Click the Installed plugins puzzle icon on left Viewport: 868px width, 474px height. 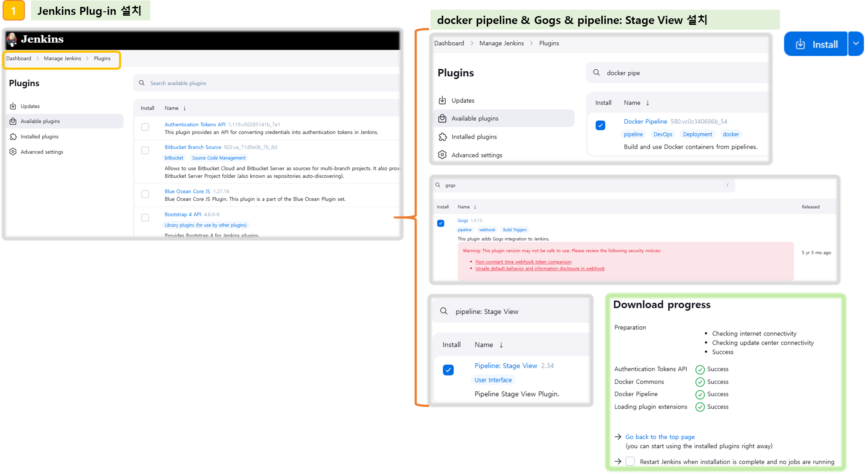tap(13, 137)
